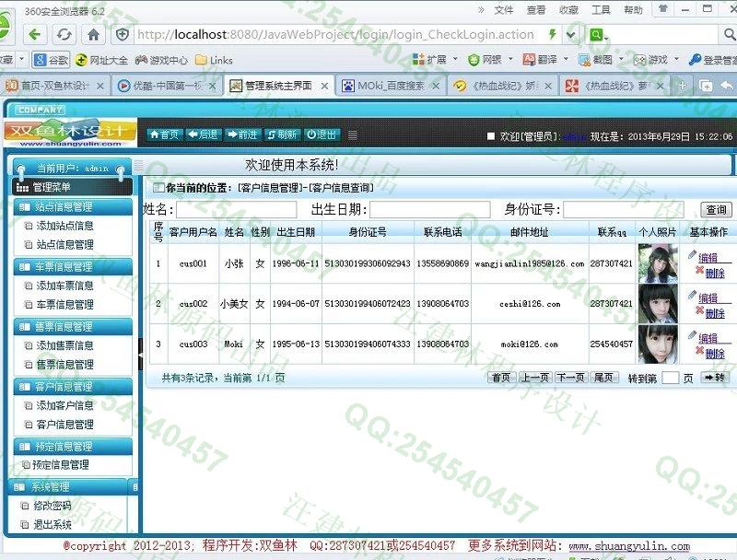
Task: Open www.shuangyulin.com footer link
Action: 629,546
